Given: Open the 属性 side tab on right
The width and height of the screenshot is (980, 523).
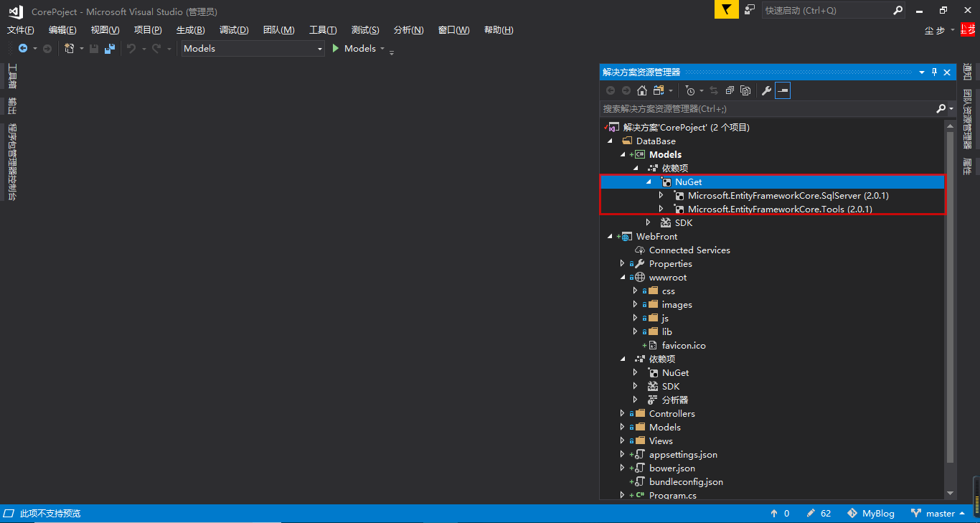Looking at the screenshot, I should [967, 166].
